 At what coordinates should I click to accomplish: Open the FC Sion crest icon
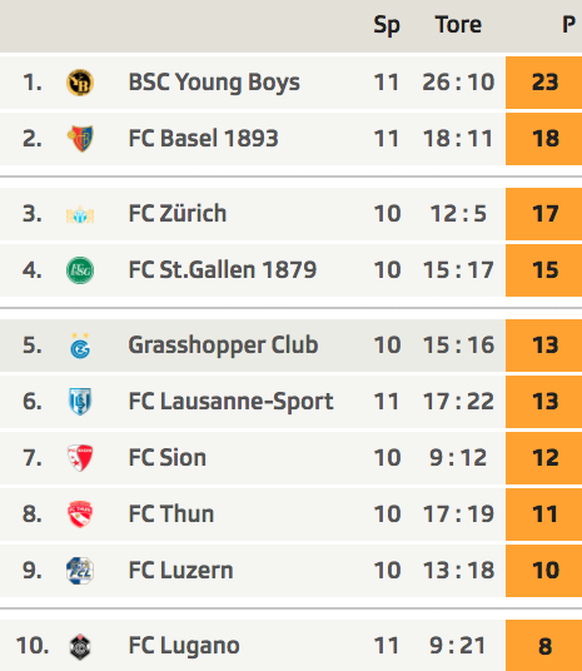(x=80, y=458)
